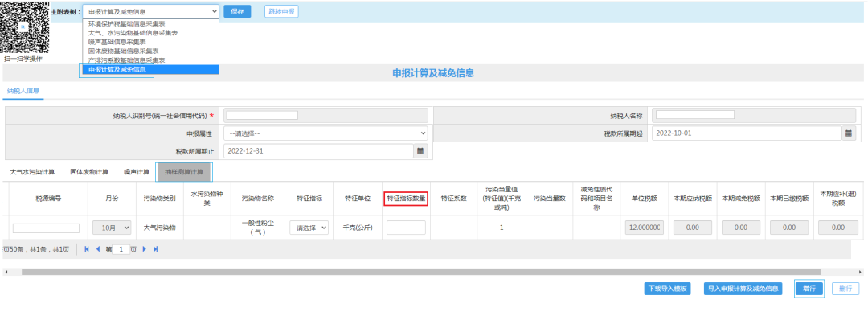This screenshot has height=316, width=868.
Task: Go to next page of the table
Action: (x=145, y=249)
